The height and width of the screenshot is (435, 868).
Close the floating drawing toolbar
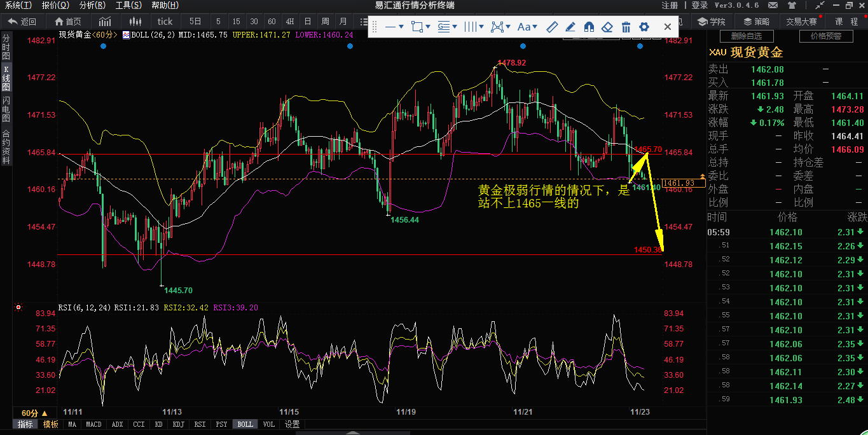pos(667,27)
